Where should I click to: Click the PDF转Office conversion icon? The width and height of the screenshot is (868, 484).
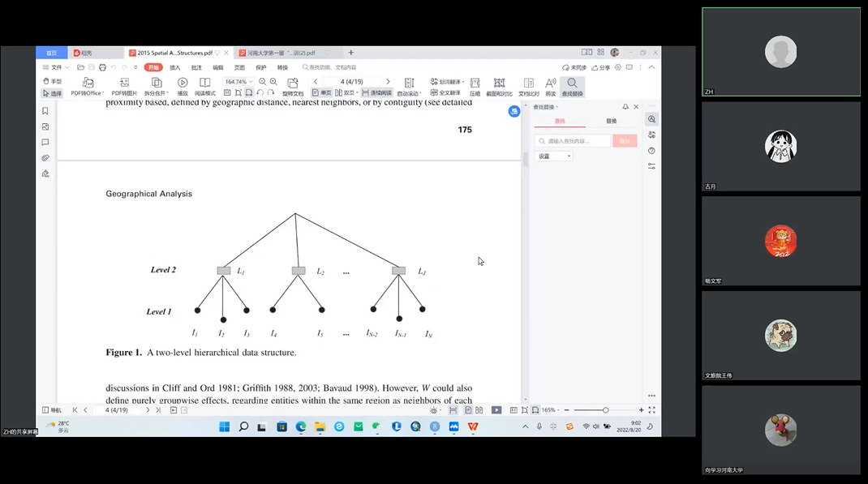pyautogui.click(x=88, y=83)
